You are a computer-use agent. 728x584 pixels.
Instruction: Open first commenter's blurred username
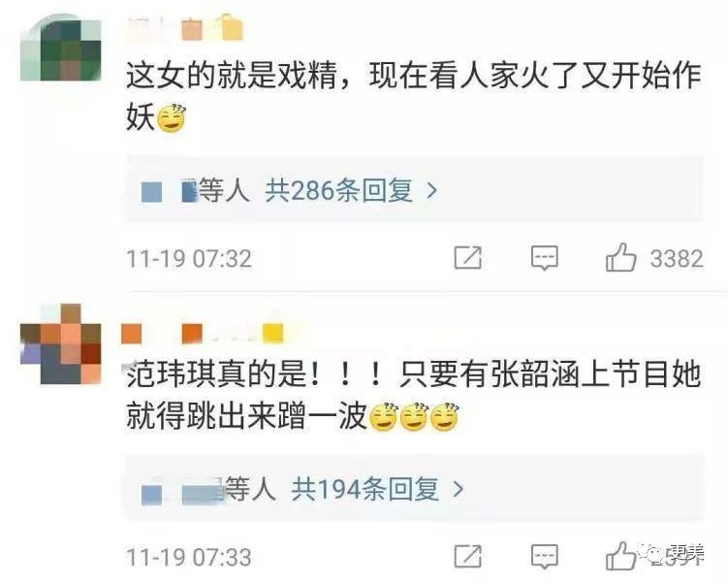[x=185, y=29]
